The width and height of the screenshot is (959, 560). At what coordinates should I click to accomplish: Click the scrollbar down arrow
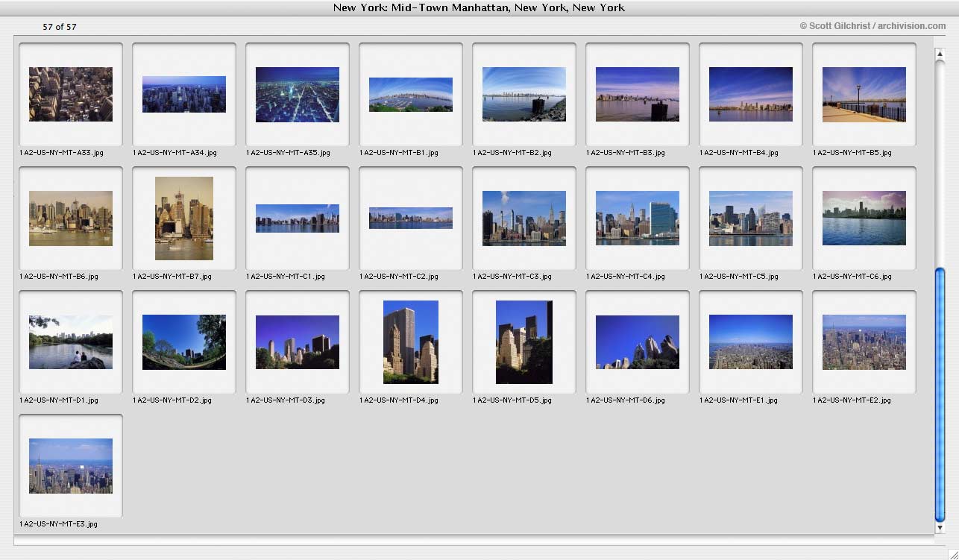click(940, 528)
